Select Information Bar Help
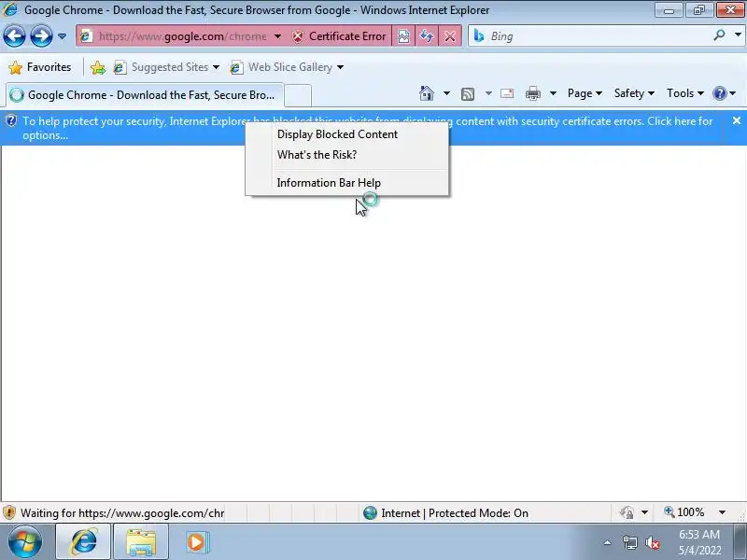Screen dimensions: 747x560 pos(329,183)
